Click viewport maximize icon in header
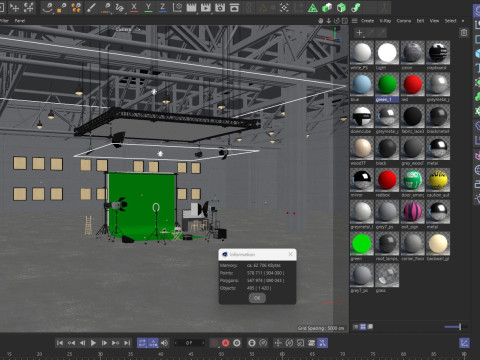 (x=345, y=21)
